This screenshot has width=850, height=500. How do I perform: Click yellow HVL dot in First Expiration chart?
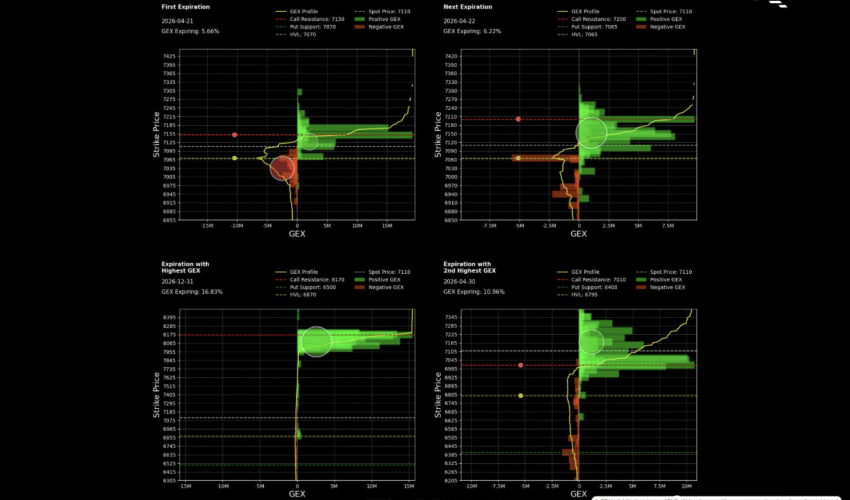click(235, 158)
